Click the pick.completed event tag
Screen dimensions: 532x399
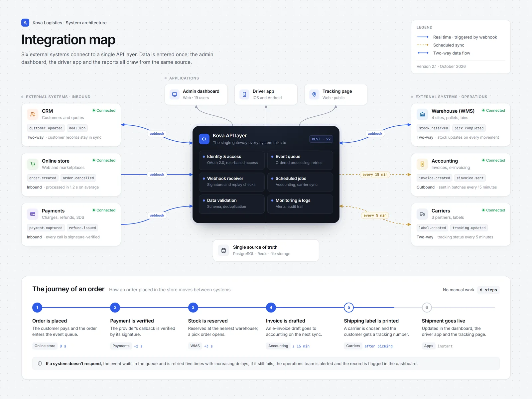pyautogui.click(x=469, y=128)
